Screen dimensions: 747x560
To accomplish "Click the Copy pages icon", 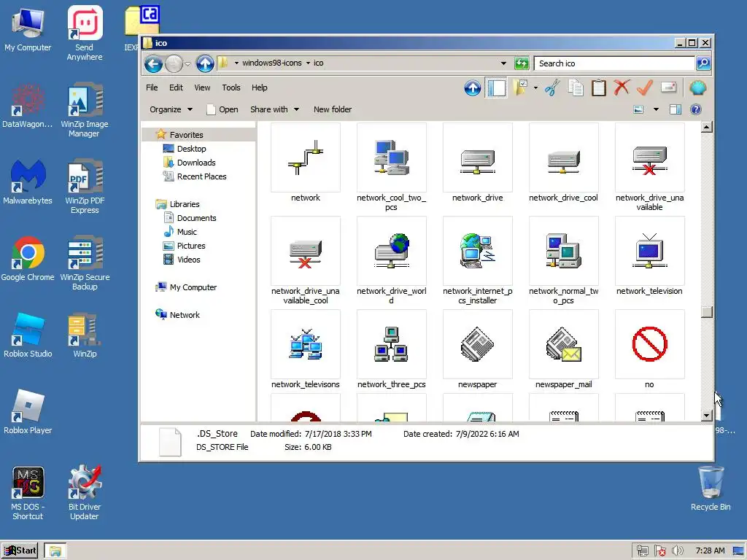I will point(576,87).
